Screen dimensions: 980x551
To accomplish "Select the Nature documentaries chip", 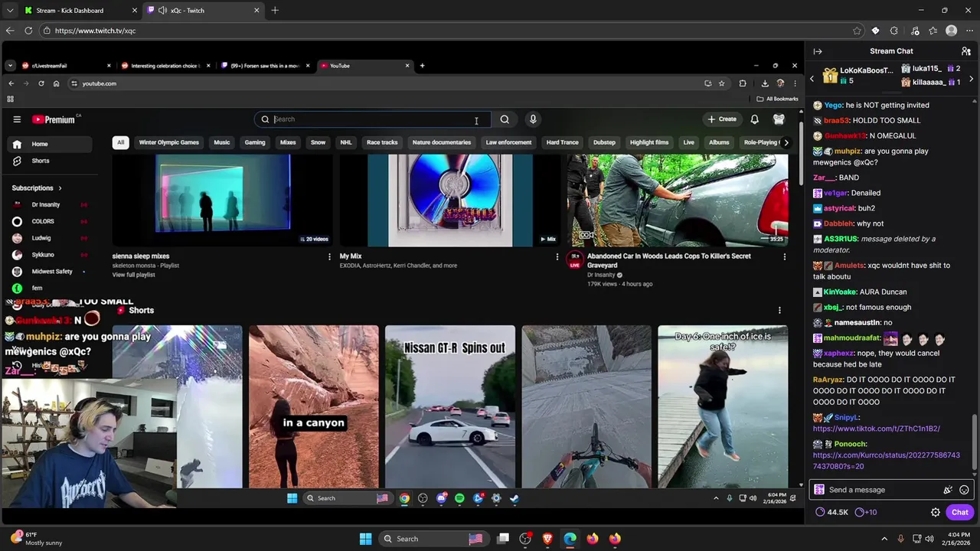I will point(442,142).
